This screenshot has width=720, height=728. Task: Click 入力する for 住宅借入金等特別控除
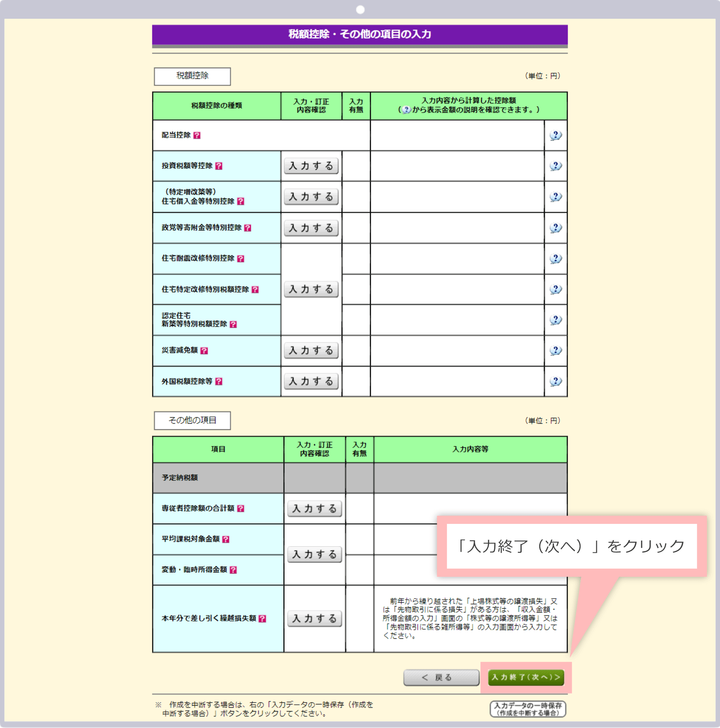311,196
